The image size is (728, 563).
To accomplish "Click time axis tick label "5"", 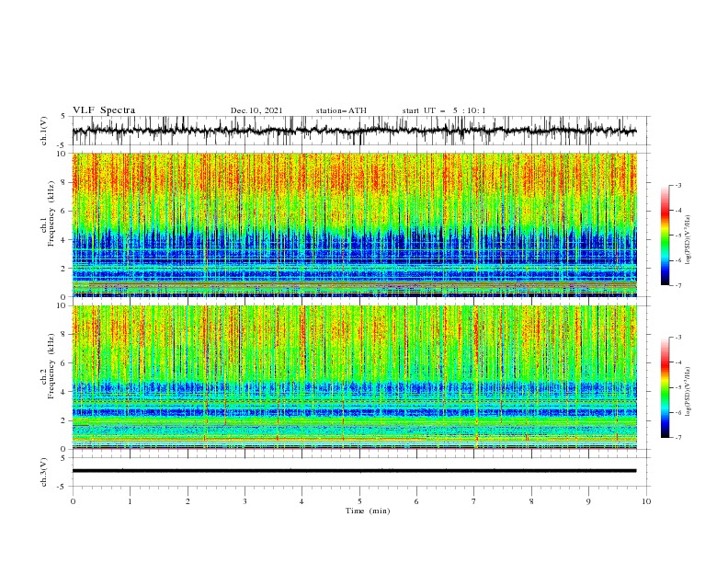I will coord(359,501).
